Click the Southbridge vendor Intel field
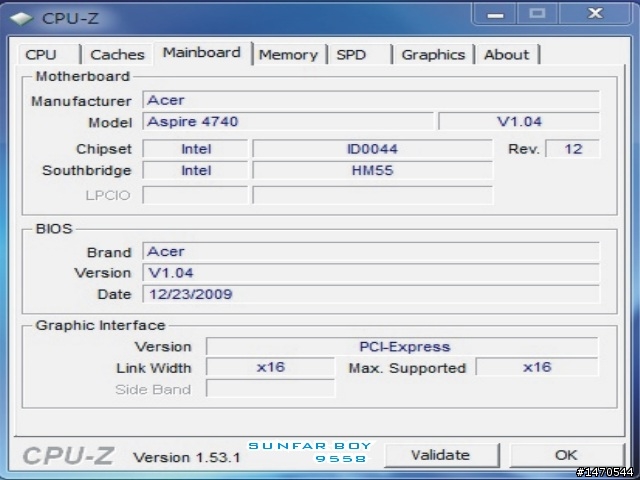Screen dimensions: 640x480 [x=196, y=170]
